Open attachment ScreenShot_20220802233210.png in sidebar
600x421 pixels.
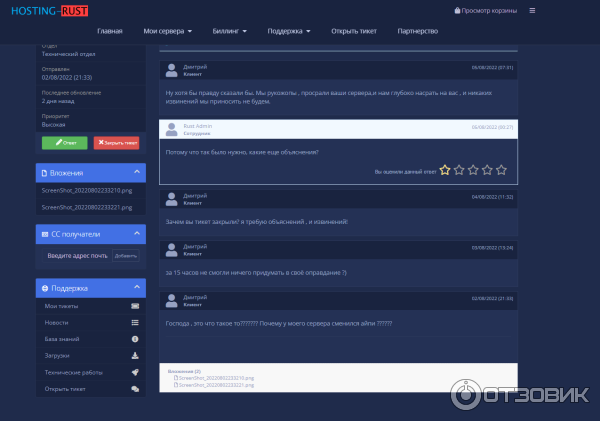point(79,189)
